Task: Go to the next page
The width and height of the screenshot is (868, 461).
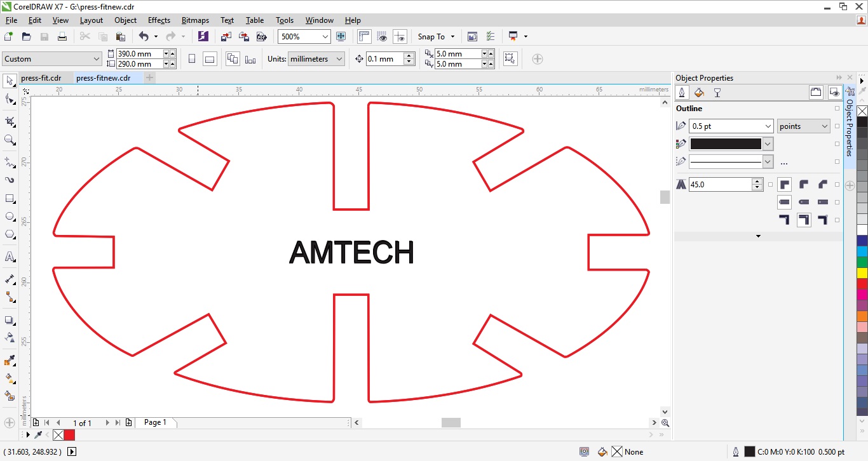Action: pos(107,423)
